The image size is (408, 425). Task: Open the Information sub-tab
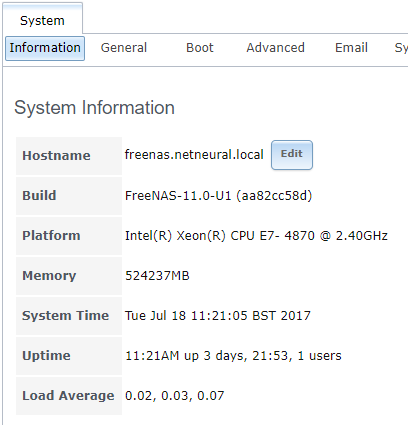[45, 48]
